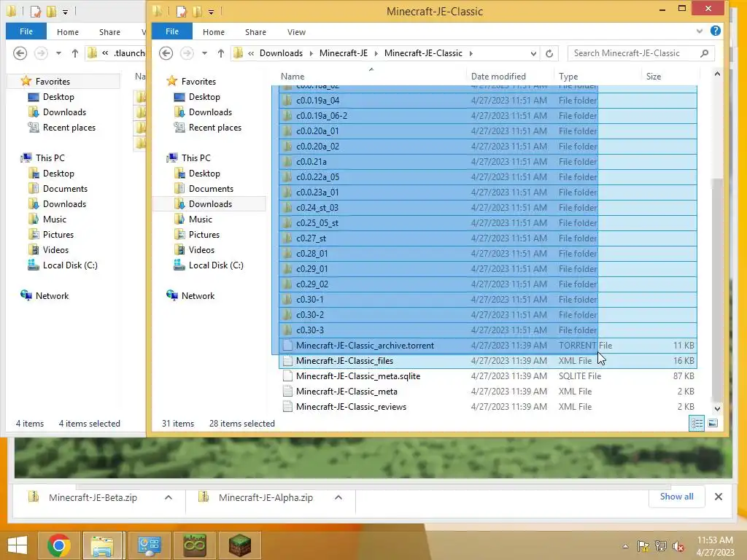Click scroll down arrow in file list
Screen dimensions: 747x560
pos(718,408)
